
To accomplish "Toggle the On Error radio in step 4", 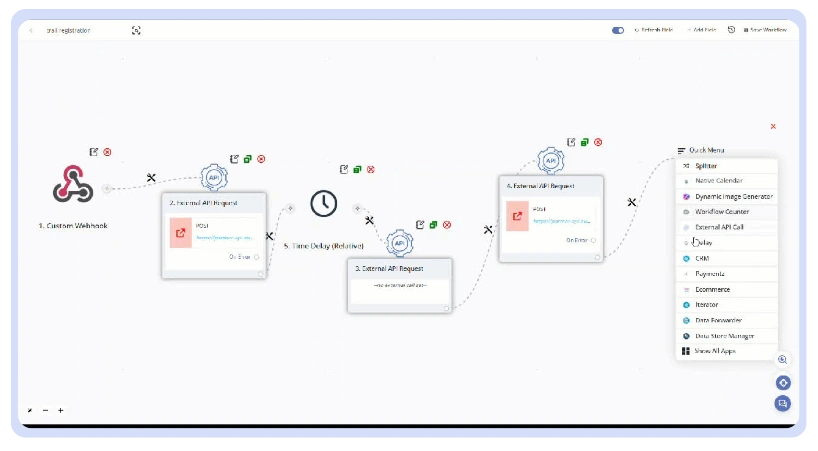I will pyautogui.click(x=594, y=240).
